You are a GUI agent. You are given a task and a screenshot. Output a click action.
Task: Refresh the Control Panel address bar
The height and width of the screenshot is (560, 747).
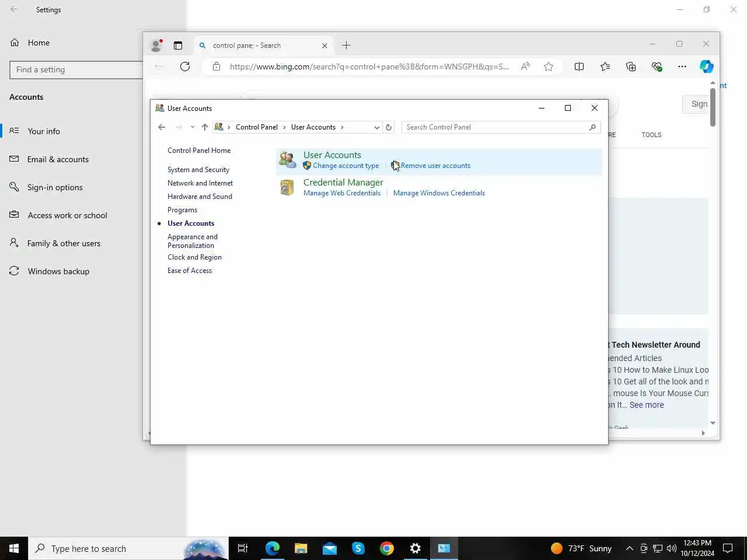[389, 127]
